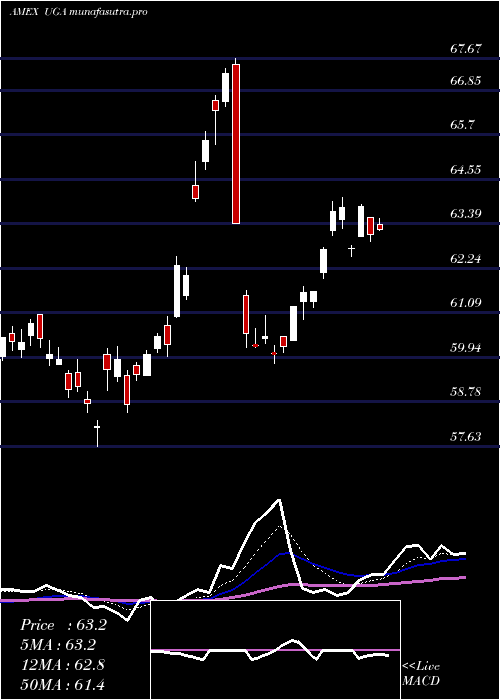Select the 61.09 price level label

coord(466,303)
